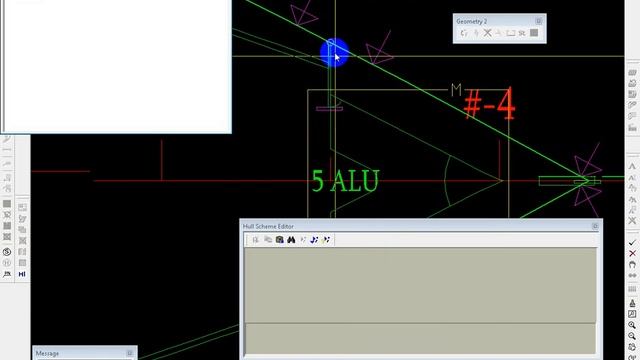Click the circled S icon in left toolbar
Image resolution: width=640 pixels, height=360 pixels.
7,252
